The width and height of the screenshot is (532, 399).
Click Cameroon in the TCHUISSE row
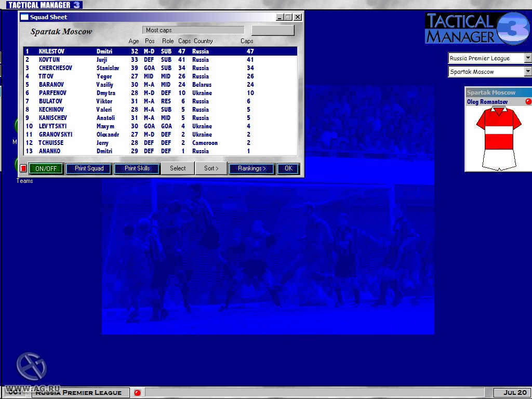coord(205,143)
